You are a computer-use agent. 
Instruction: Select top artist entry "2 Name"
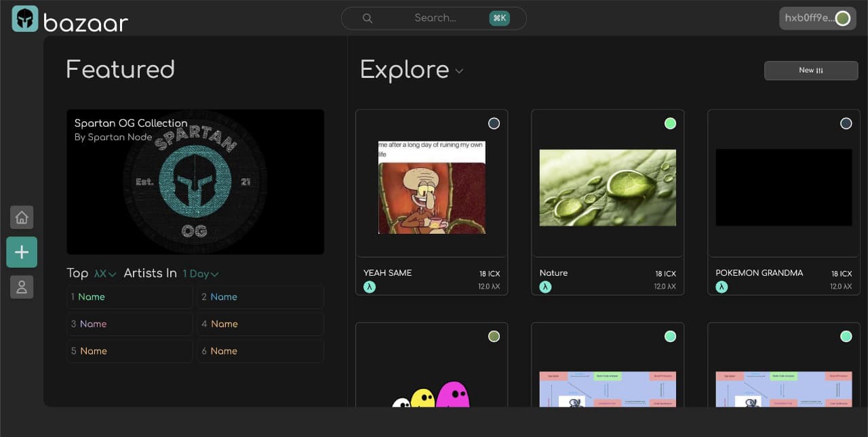[x=260, y=297]
